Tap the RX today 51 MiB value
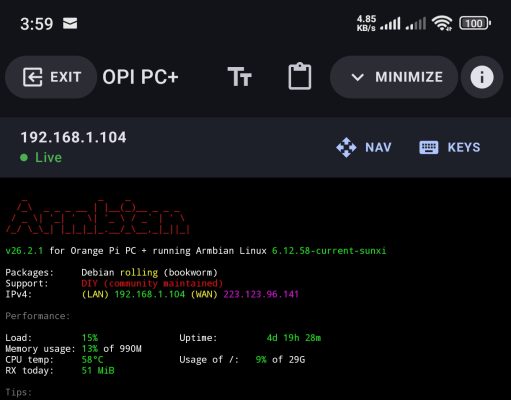This screenshot has width=511, height=400. (98, 370)
